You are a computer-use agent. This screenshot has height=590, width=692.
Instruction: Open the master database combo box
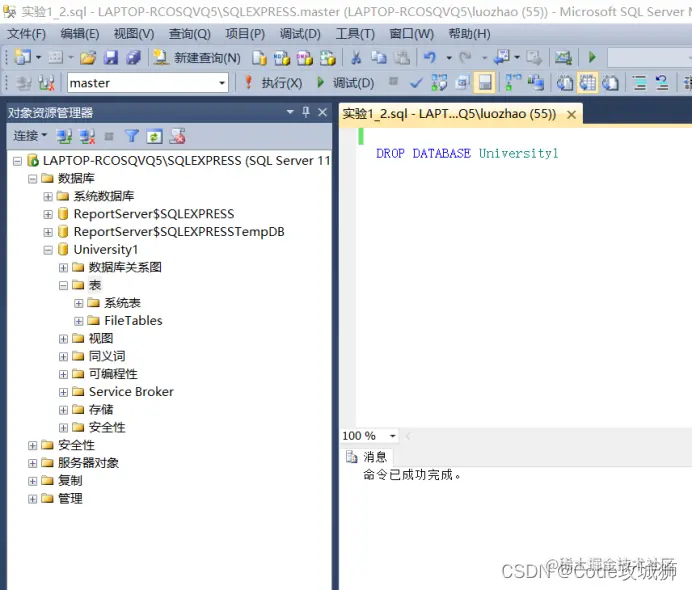pyautogui.click(x=147, y=83)
